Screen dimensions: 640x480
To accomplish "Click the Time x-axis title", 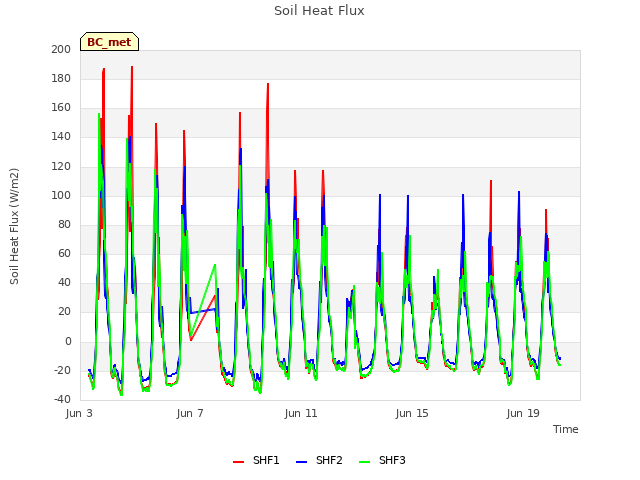I will [566, 429].
